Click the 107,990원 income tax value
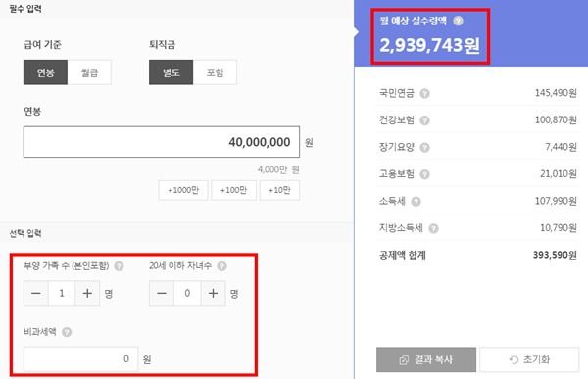This screenshot has height=379, width=588. (556, 201)
